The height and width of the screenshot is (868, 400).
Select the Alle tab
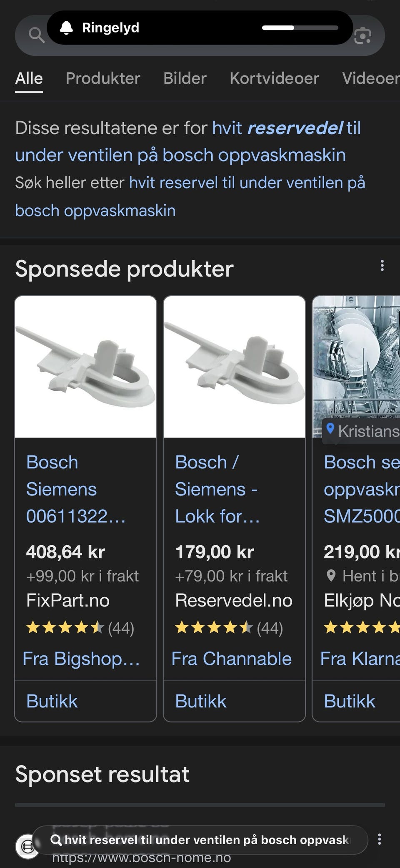29,78
